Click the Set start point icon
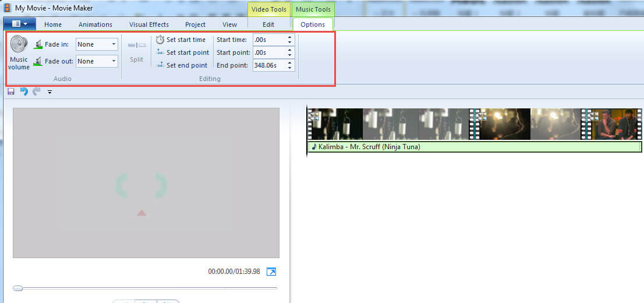 click(x=160, y=52)
